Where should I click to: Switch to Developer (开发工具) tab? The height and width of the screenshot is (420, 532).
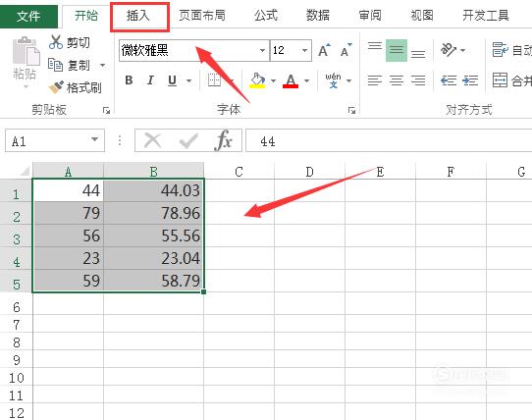point(486,16)
